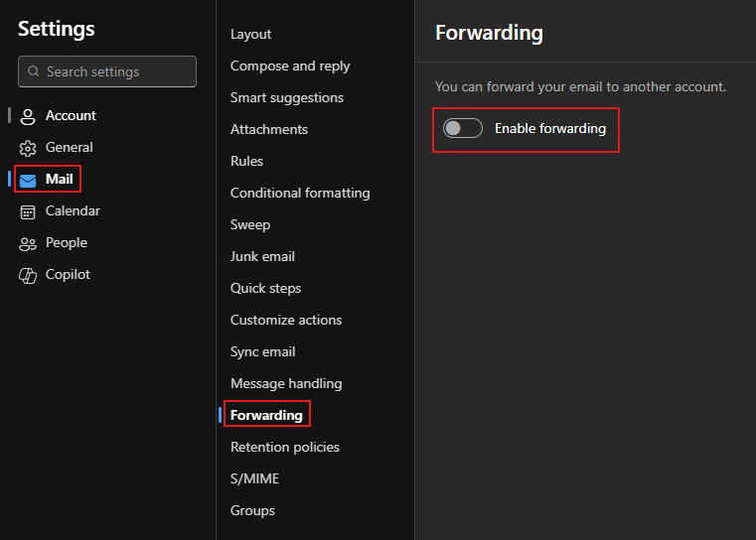Image resolution: width=756 pixels, height=540 pixels.
Task: Select Quick steps in mail settings
Action: point(265,288)
